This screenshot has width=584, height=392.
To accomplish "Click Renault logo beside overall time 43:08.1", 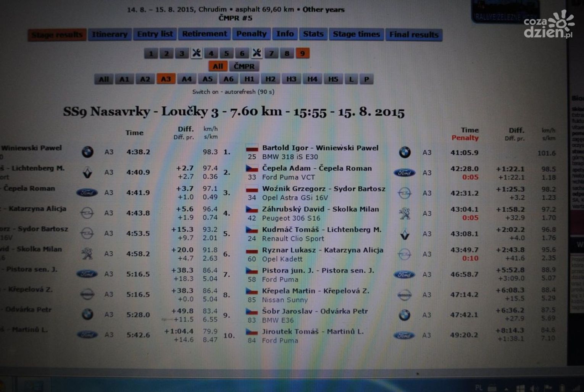I will (x=405, y=234).
